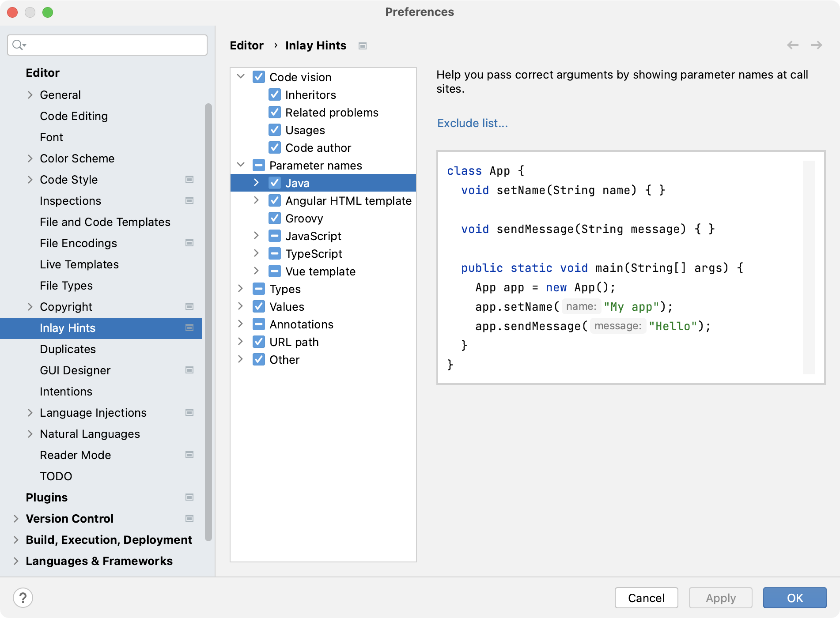The width and height of the screenshot is (840, 618).
Task: Toggle the Values checkbox
Action: pyautogui.click(x=259, y=306)
